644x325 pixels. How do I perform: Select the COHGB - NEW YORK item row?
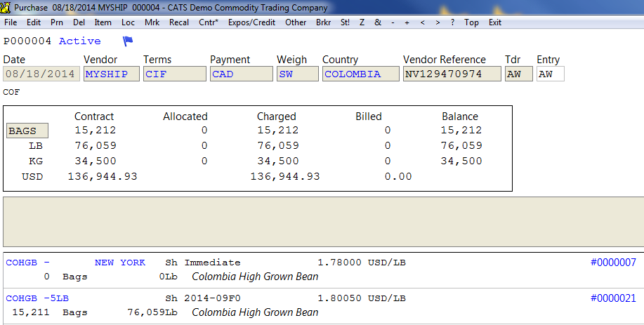(x=323, y=270)
